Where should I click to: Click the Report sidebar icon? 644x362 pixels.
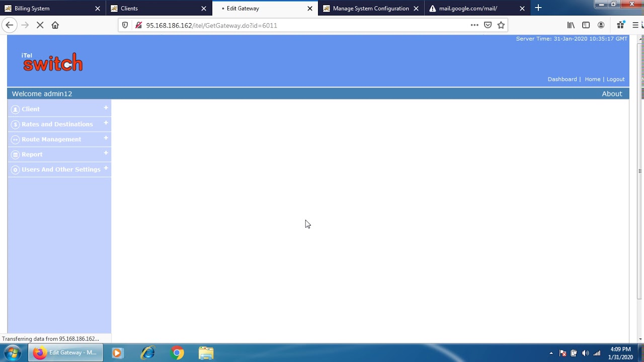click(15, 155)
